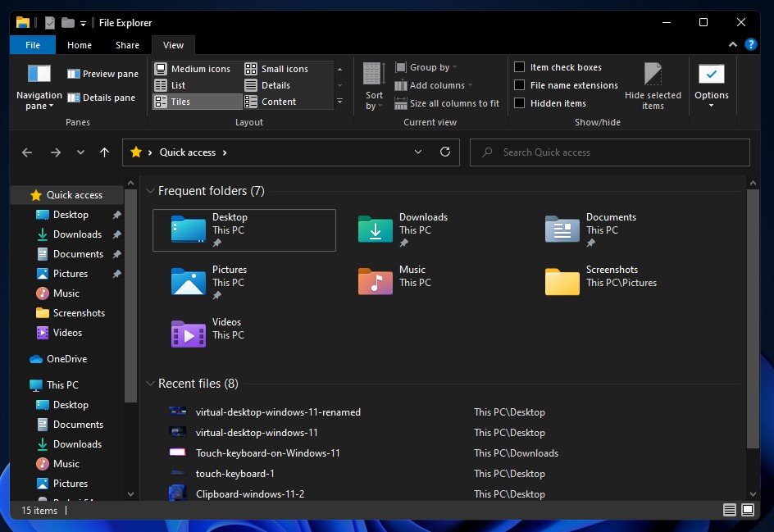Select the Documents tile in Frequent folders
The width and height of the screenshot is (774, 532).
point(618,230)
